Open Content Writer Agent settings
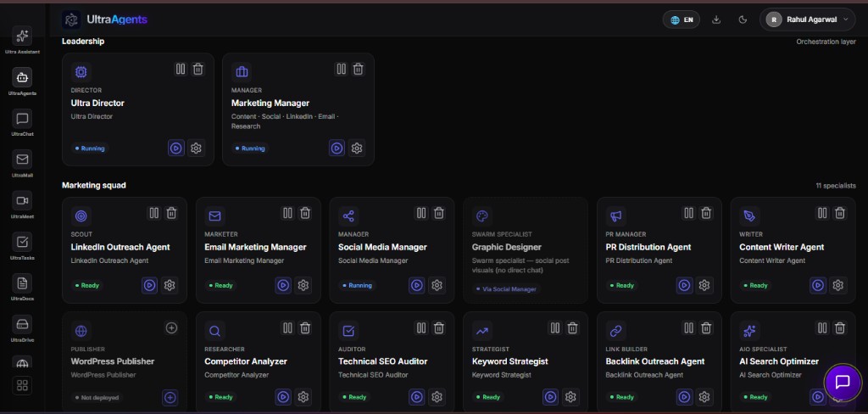 coord(838,285)
